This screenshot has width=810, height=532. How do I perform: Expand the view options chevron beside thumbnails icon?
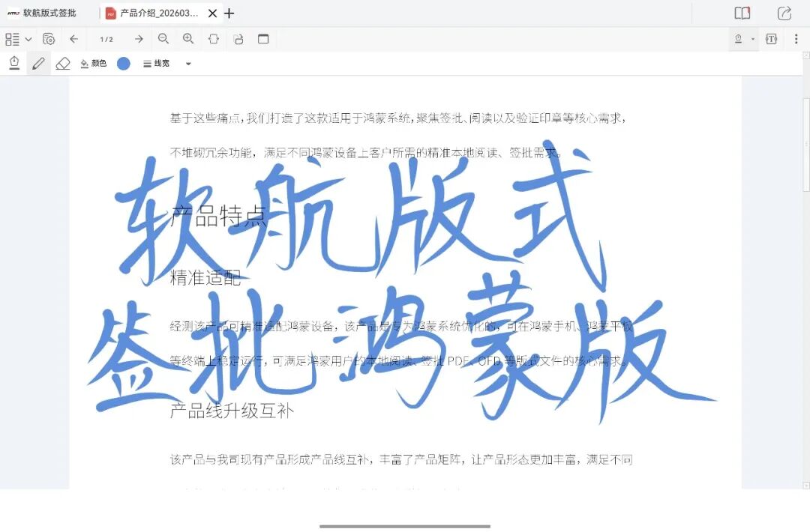(28, 39)
